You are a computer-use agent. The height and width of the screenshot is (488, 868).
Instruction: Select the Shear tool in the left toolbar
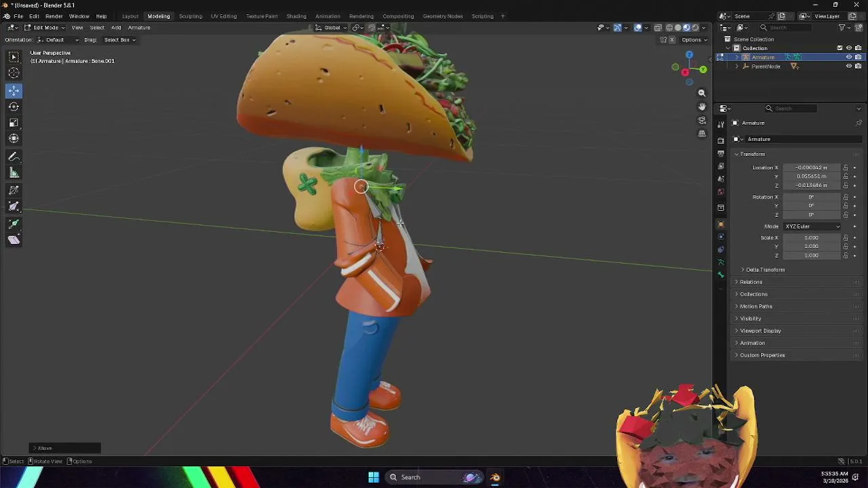click(14, 240)
